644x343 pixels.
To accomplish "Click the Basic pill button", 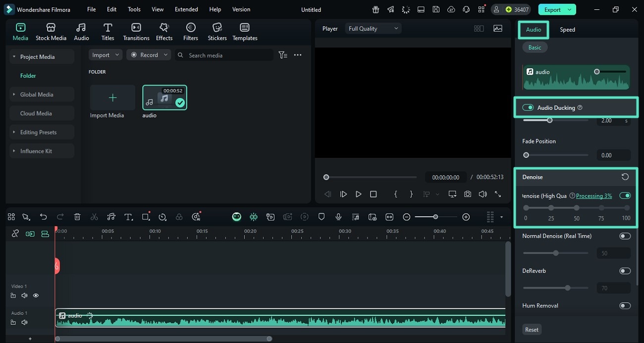I will [x=535, y=48].
